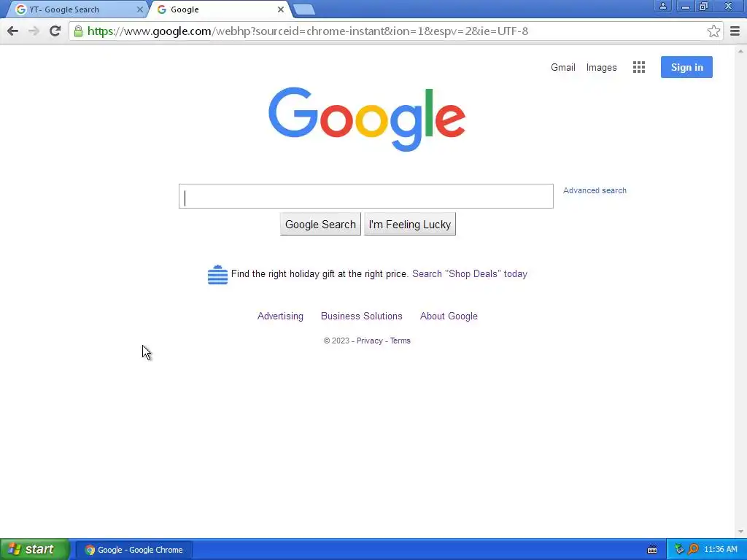Click the green padlock security icon
The width and height of the screenshot is (747, 560).
(x=78, y=31)
